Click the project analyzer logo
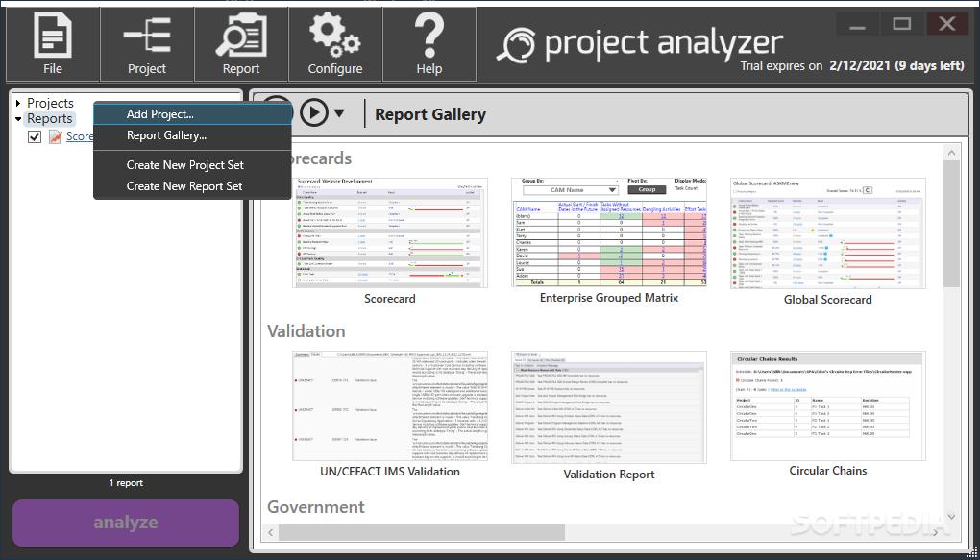The image size is (980, 560). pos(639,44)
